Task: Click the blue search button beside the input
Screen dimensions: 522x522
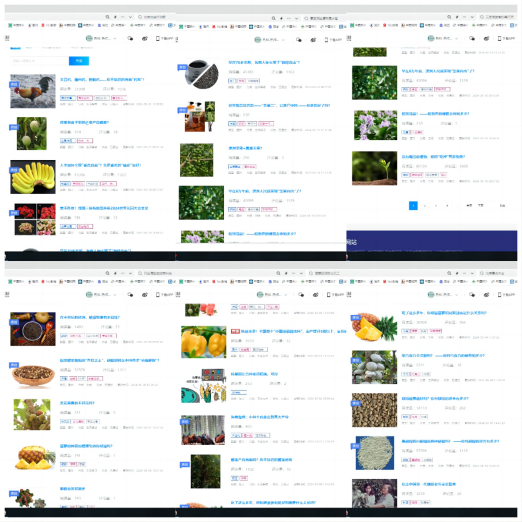Action: [x=79, y=61]
